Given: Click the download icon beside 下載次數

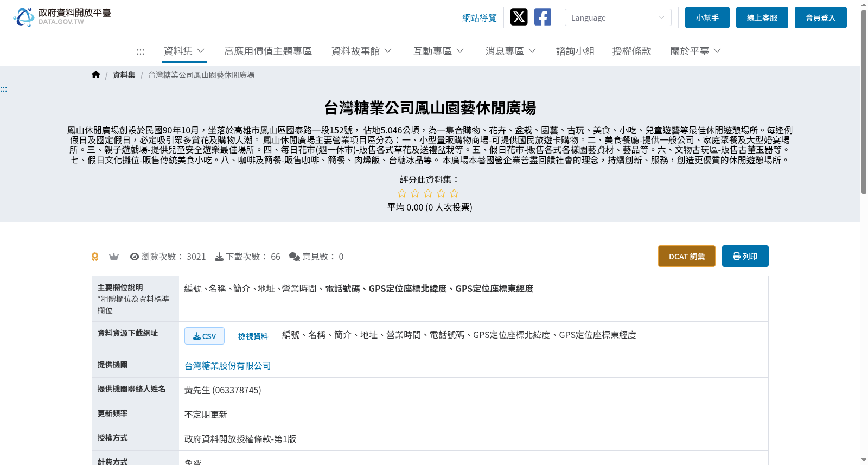Looking at the screenshot, I should 219,257.
